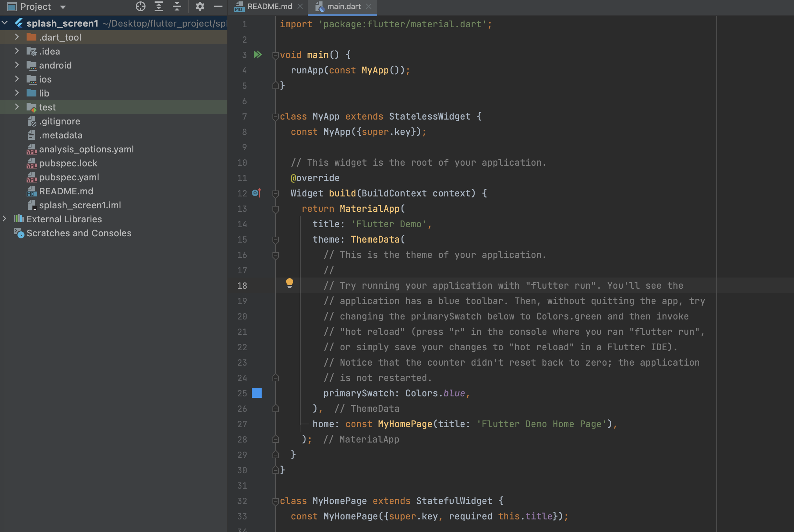This screenshot has height=532, width=794.
Task: Click the External Libraries bars icon
Action: click(19, 219)
